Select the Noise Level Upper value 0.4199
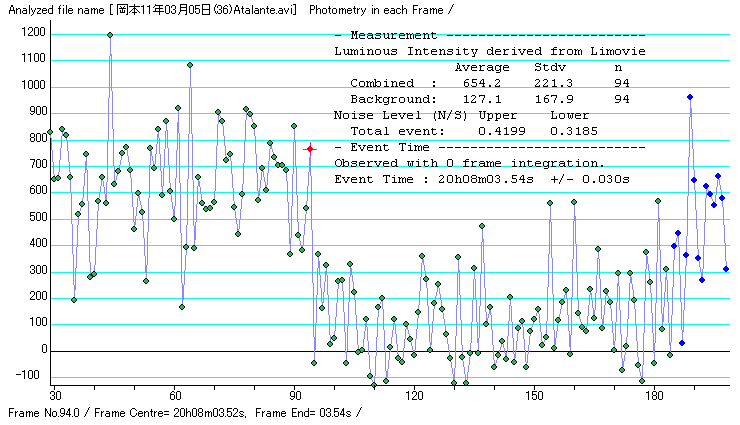This screenshot has height=425, width=740. click(497, 131)
